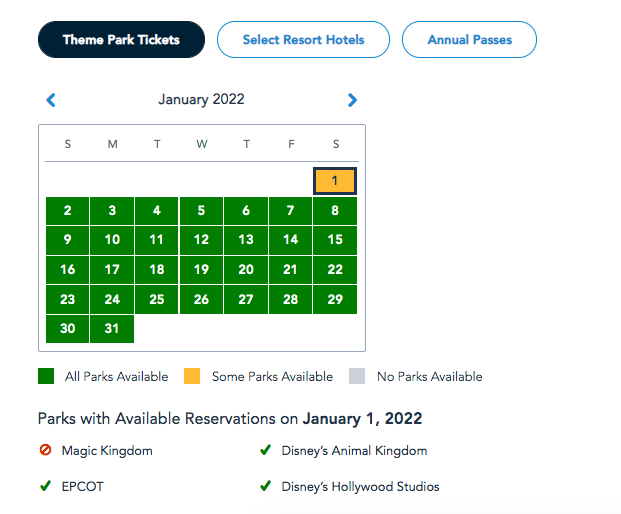Click the green All Parks Available swatch
621x514 pixels.
46,376
